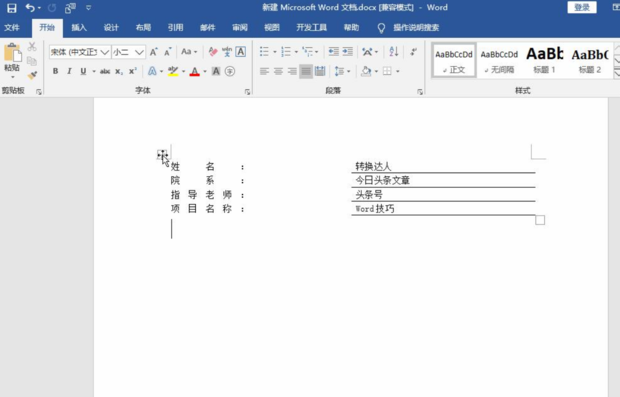
Task: Open the borders dropdown
Action: (x=397, y=71)
